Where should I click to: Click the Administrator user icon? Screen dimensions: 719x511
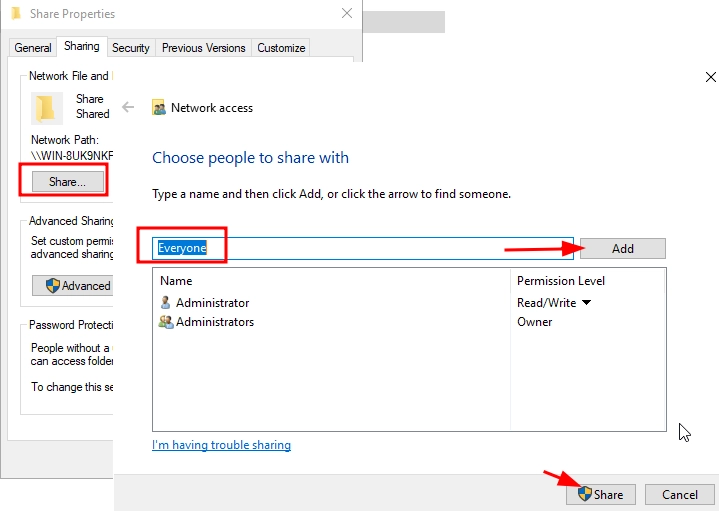(165, 302)
